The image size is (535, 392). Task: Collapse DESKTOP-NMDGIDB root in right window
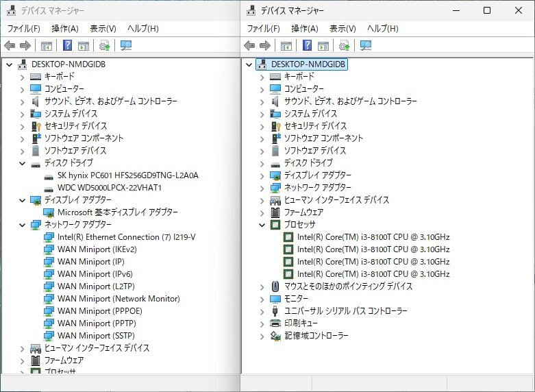249,64
